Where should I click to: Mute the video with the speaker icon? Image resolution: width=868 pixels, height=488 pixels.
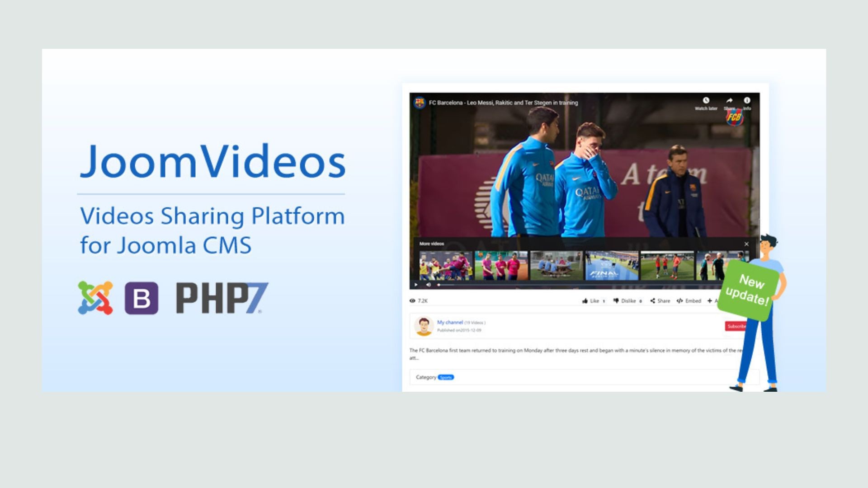pyautogui.click(x=428, y=285)
